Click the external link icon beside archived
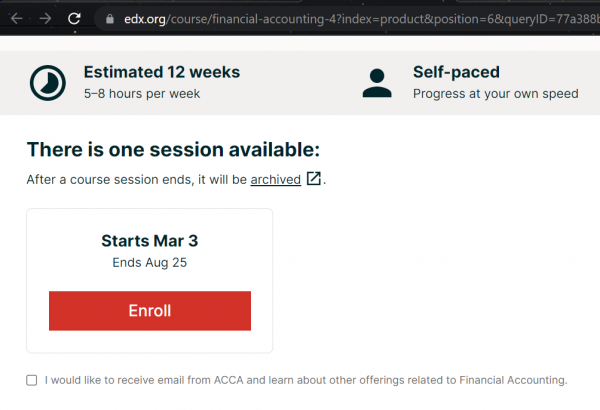 click(314, 178)
